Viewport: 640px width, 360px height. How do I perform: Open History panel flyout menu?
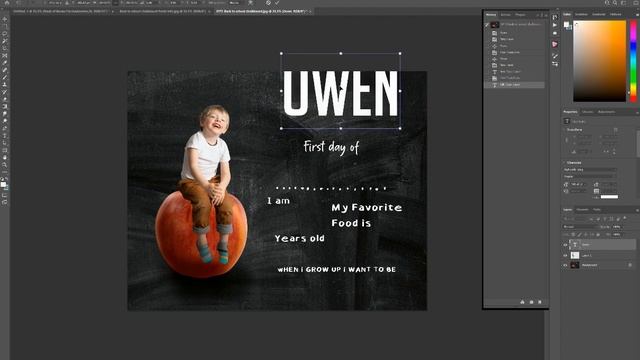[x=546, y=15]
